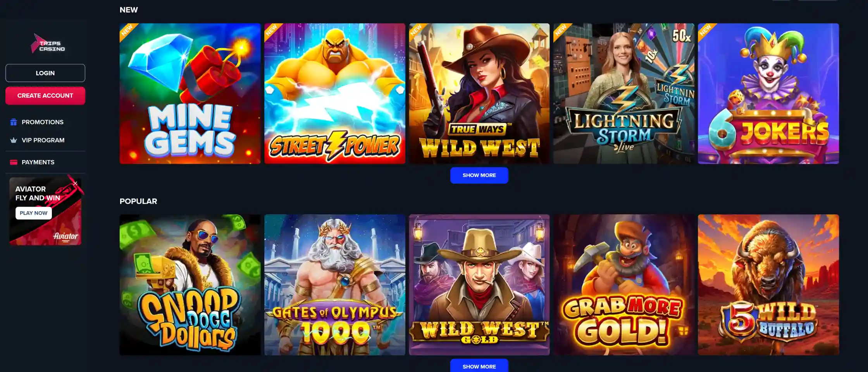Launch the 6 Jokers game

tap(768, 93)
